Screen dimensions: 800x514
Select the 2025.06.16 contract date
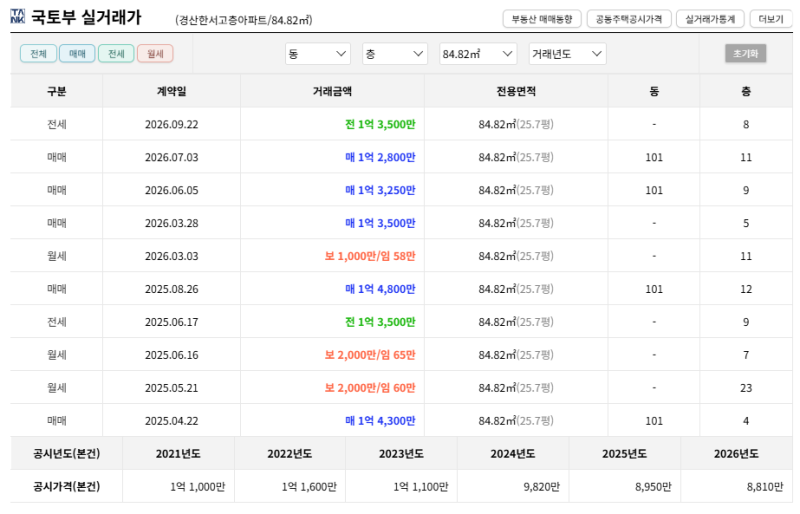171,355
